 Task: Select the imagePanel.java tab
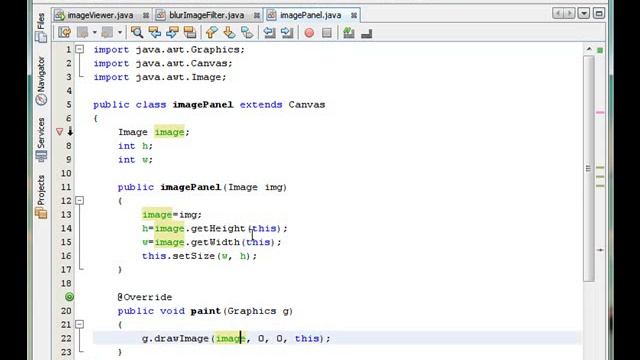[x=311, y=15]
